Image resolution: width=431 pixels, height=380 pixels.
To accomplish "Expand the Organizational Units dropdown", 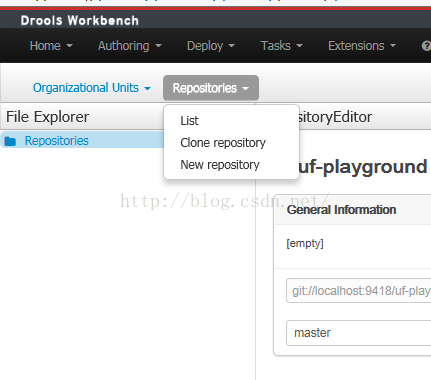I will click(x=92, y=88).
